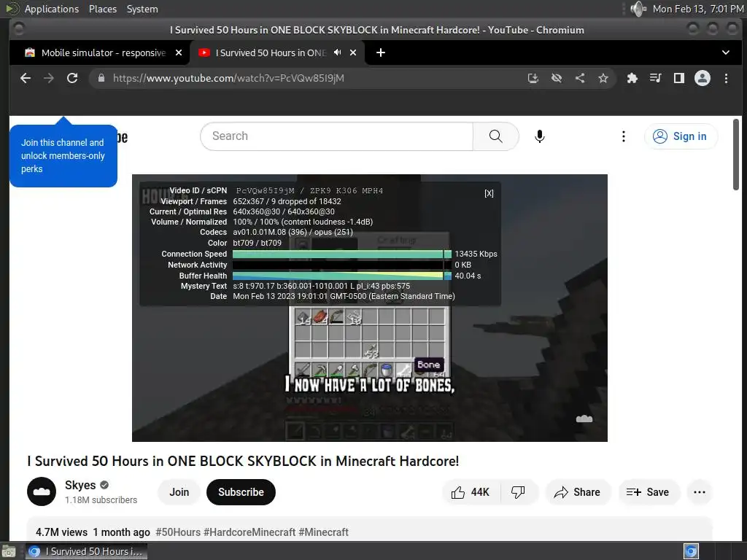
Task: Start voice search with microphone icon
Action: (x=539, y=136)
